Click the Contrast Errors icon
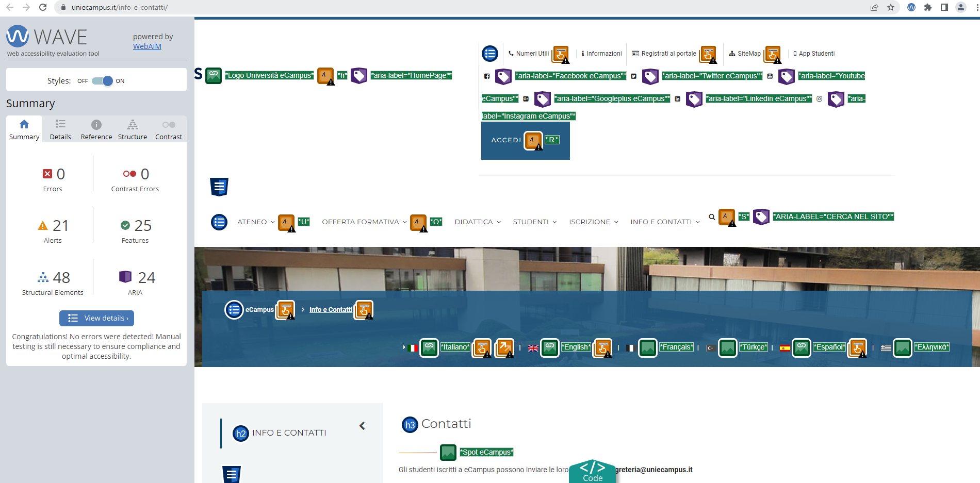The image size is (980, 483). [129, 174]
